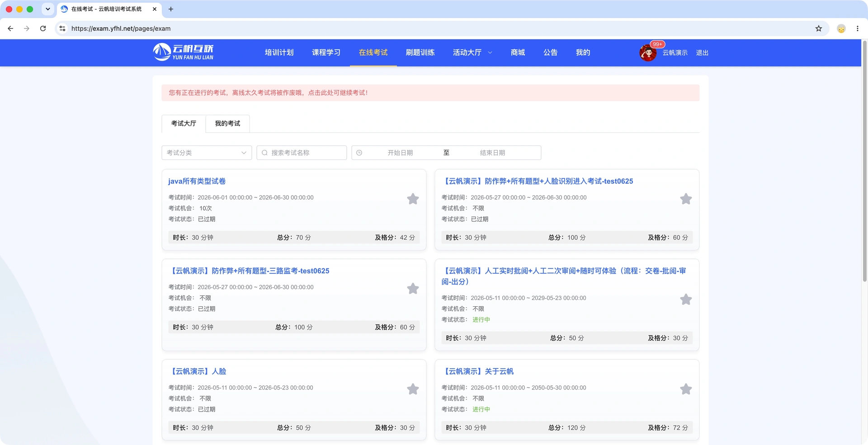868x445 pixels.
Task: Pick the 结束日期 date field
Action: pyautogui.click(x=492, y=153)
